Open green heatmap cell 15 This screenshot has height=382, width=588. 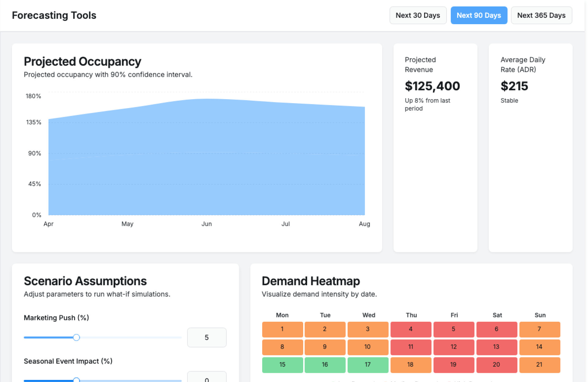pyautogui.click(x=282, y=365)
